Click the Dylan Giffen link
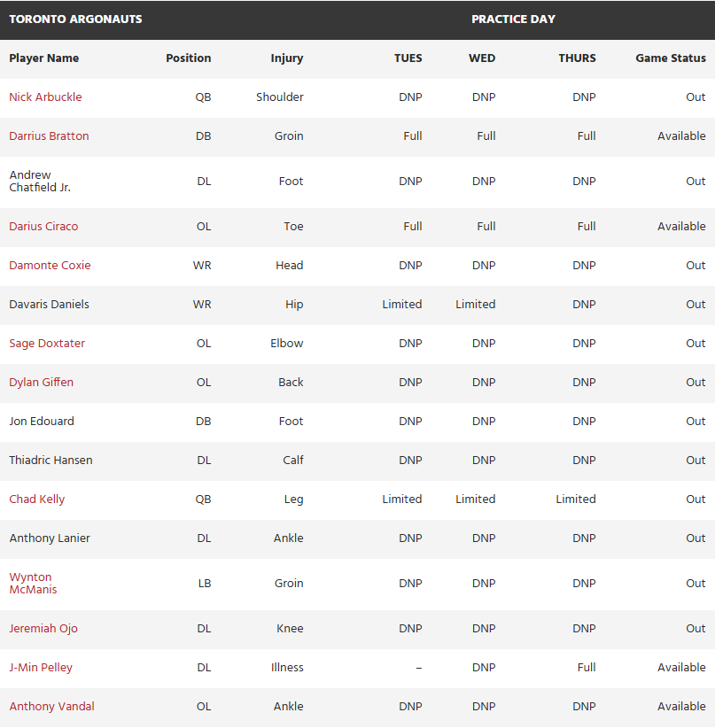 (41, 383)
